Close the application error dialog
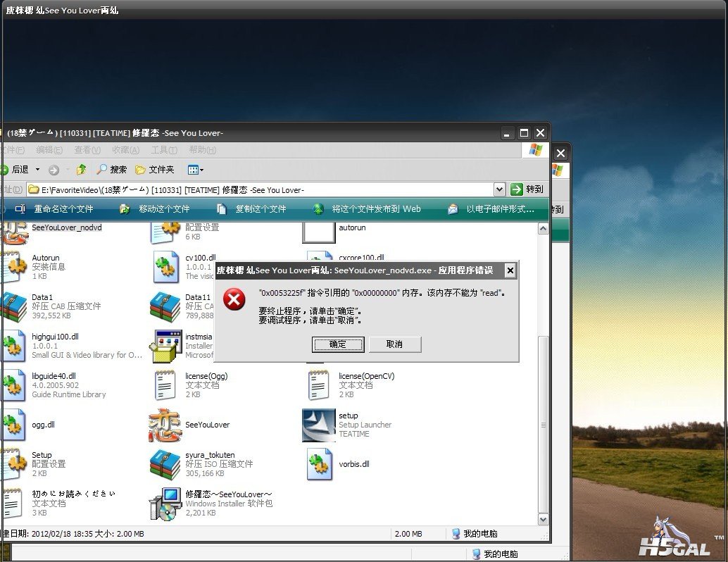Viewport: 728px width, 562px height. [x=510, y=270]
